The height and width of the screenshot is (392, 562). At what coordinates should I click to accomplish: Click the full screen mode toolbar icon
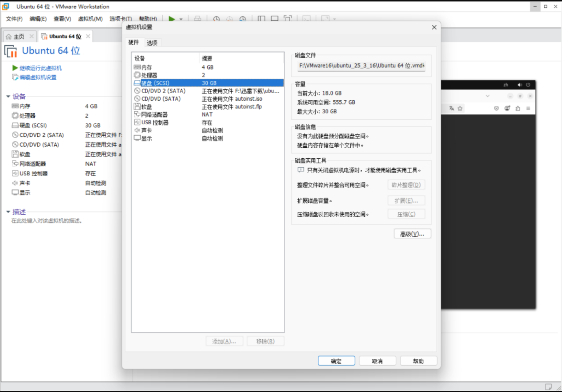pyautogui.click(x=288, y=19)
